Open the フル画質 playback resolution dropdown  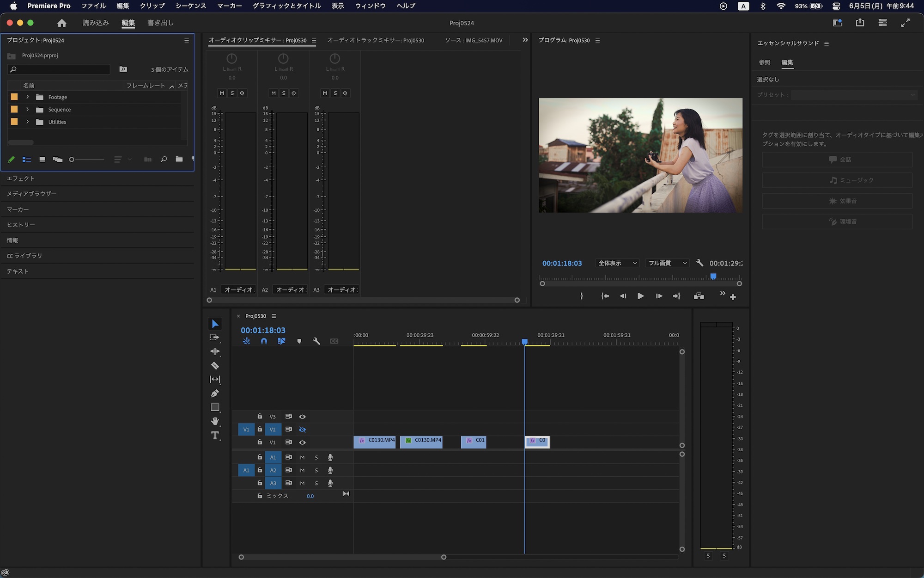(668, 263)
